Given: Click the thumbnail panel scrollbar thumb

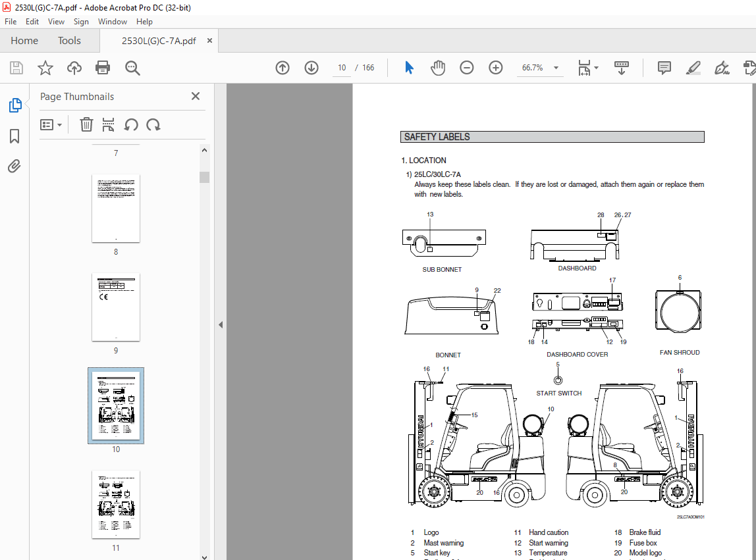Looking at the screenshot, I should pyautogui.click(x=204, y=177).
